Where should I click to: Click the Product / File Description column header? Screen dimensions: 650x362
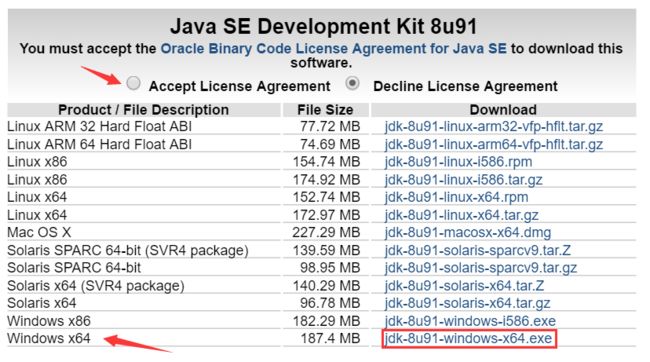[x=143, y=109]
